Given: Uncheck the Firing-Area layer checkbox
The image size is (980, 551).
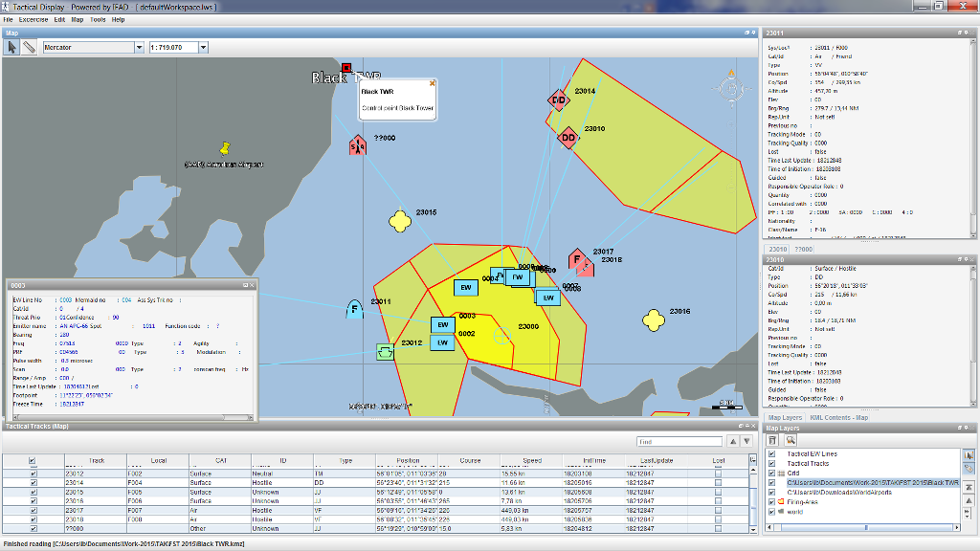Looking at the screenshot, I should click(772, 501).
